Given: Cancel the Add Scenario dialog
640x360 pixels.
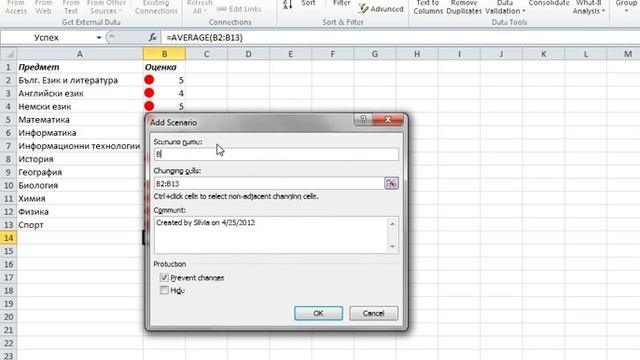Looking at the screenshot, I should (373, 313).
